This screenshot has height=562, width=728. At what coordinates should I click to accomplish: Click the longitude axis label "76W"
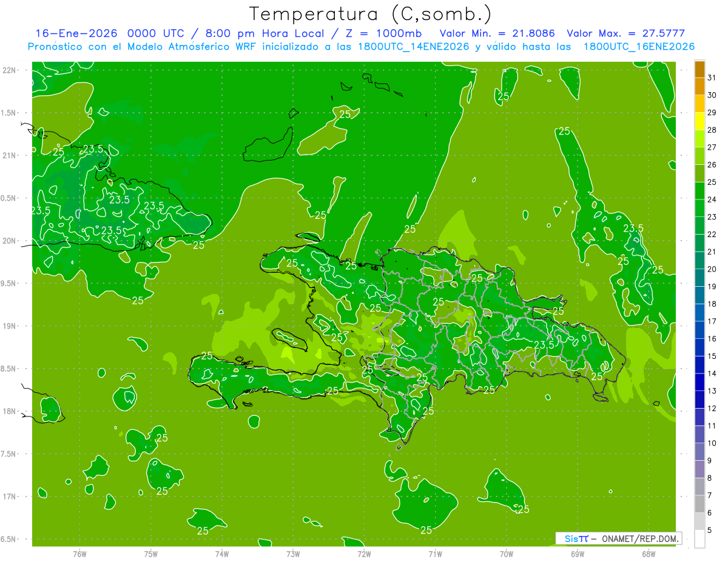79,554
